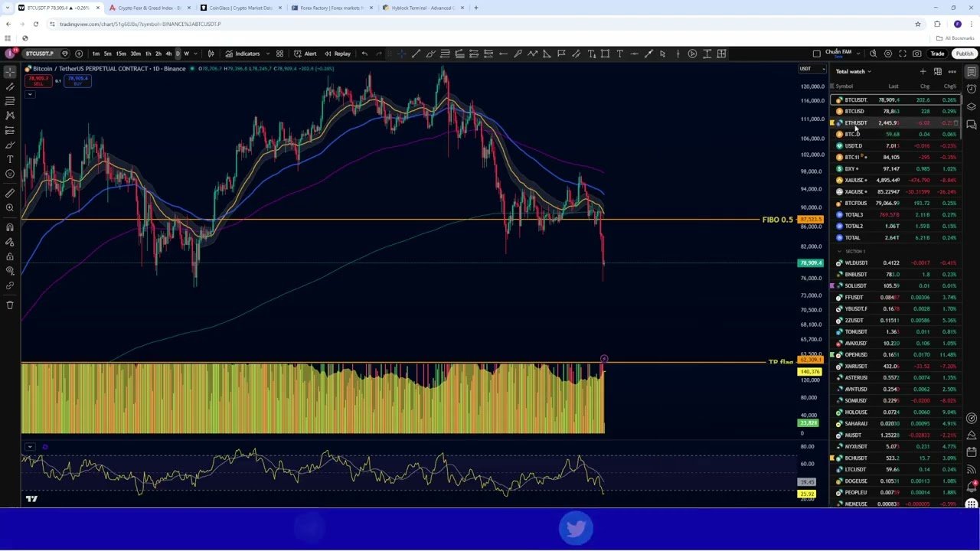Select the crosshair cursor tool in left sidebar

tap(10, 72)
